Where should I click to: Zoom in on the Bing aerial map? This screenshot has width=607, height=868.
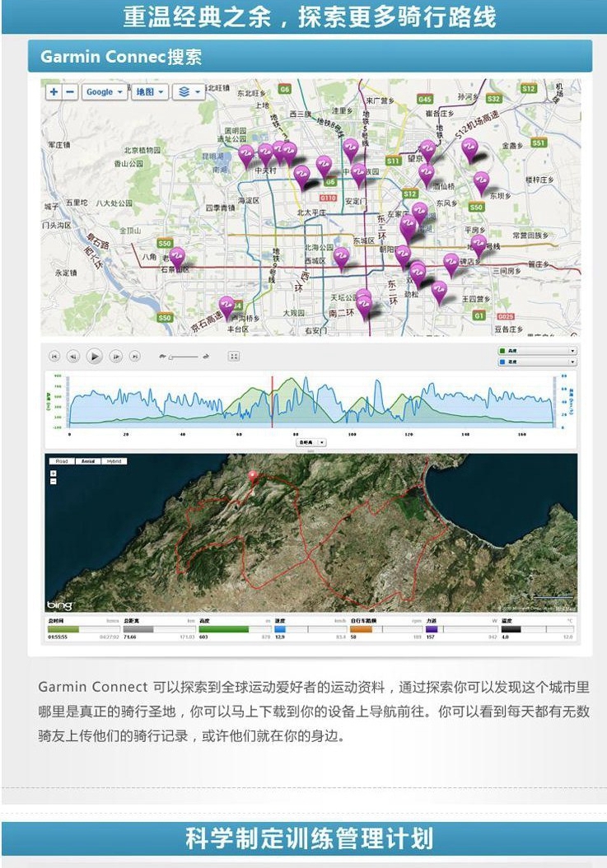[x=54, y=474]
